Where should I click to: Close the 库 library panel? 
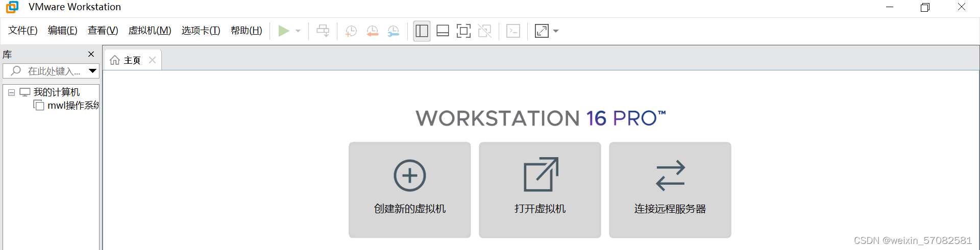(x=91, y=54)
